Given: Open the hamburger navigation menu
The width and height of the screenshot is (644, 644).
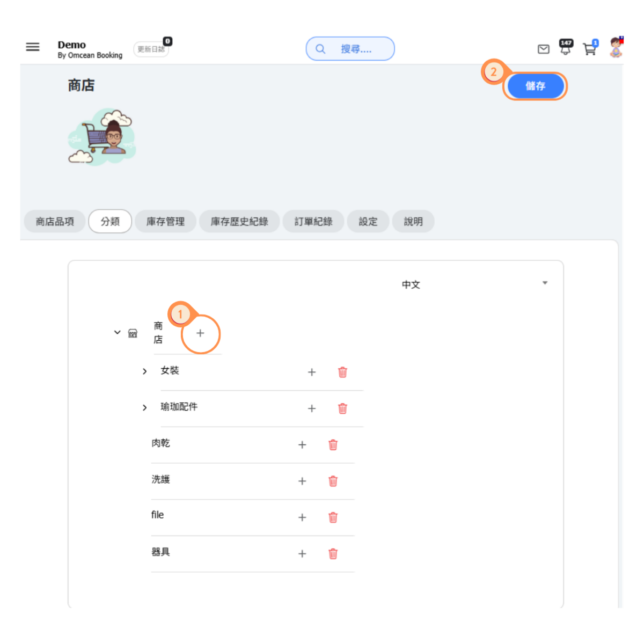Looking at the screenshot, I should point(33,47).
